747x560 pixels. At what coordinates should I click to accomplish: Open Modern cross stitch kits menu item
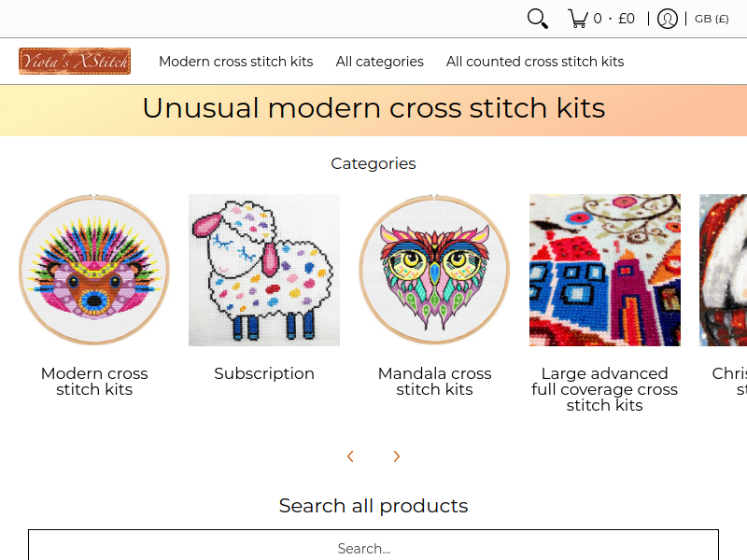(x=236, y=62)
